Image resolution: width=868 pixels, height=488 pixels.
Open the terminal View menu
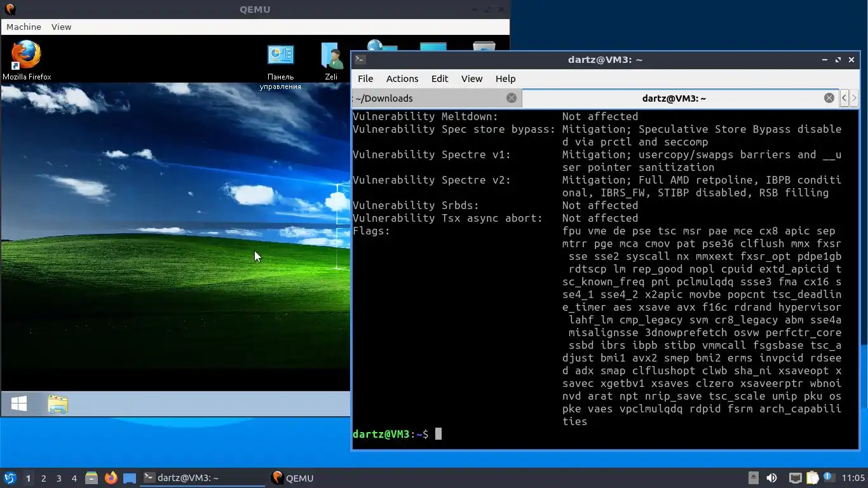(471, 79)
